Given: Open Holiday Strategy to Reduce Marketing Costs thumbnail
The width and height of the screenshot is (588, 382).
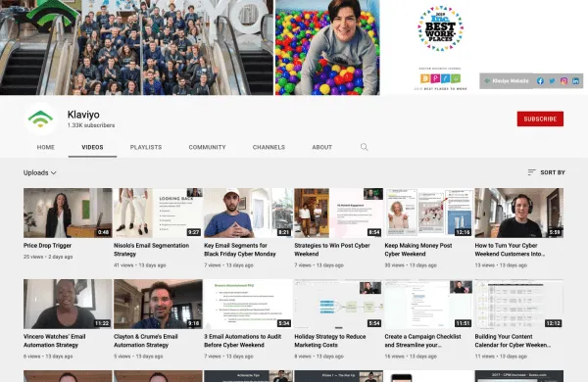Looking at the screenshot, I should [339, 304].
